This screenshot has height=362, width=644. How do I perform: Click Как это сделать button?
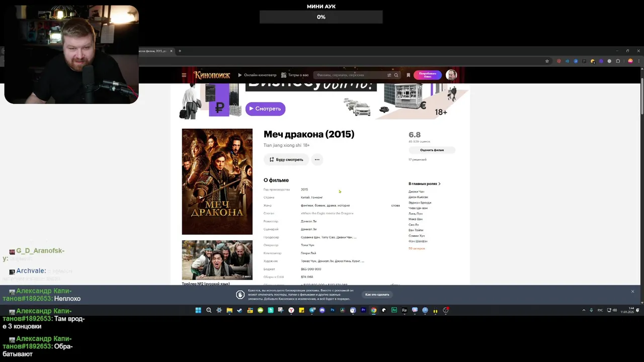pos(377,295)
